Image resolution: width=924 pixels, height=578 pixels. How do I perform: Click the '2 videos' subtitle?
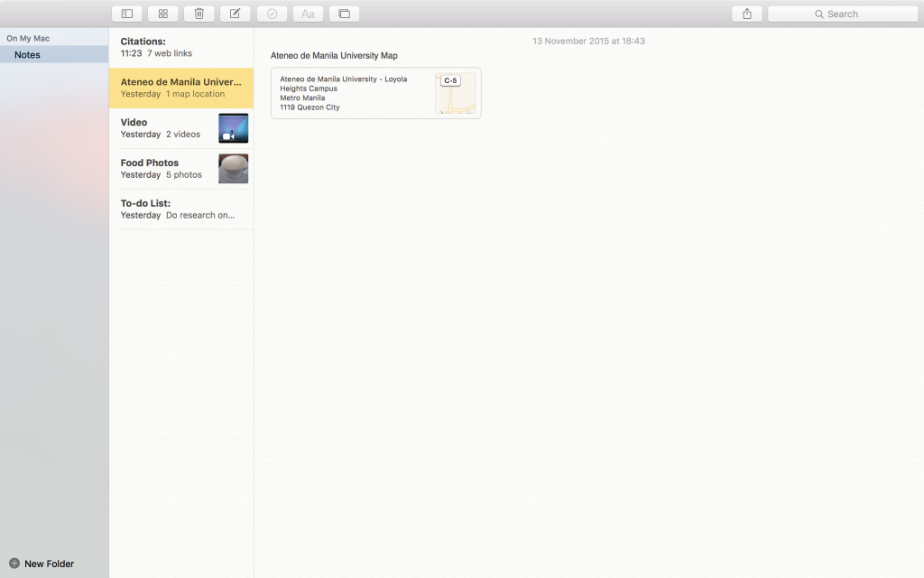coord(182,134)
